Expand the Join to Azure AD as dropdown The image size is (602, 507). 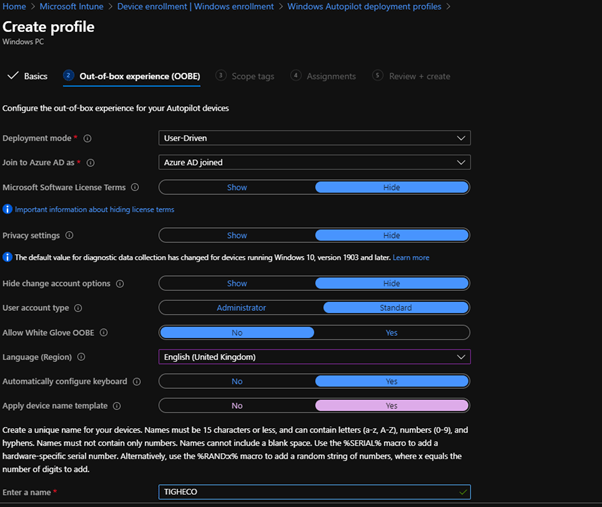click(314, 162)
